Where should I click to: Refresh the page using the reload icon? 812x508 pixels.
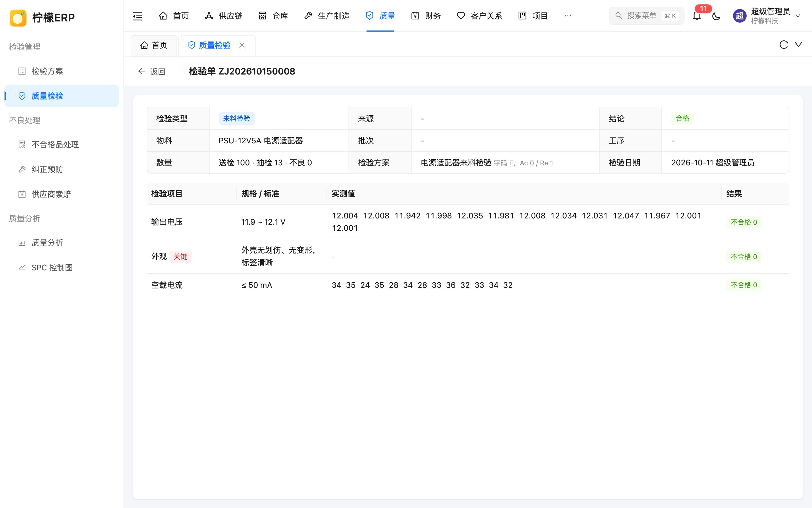coord(784,45)
